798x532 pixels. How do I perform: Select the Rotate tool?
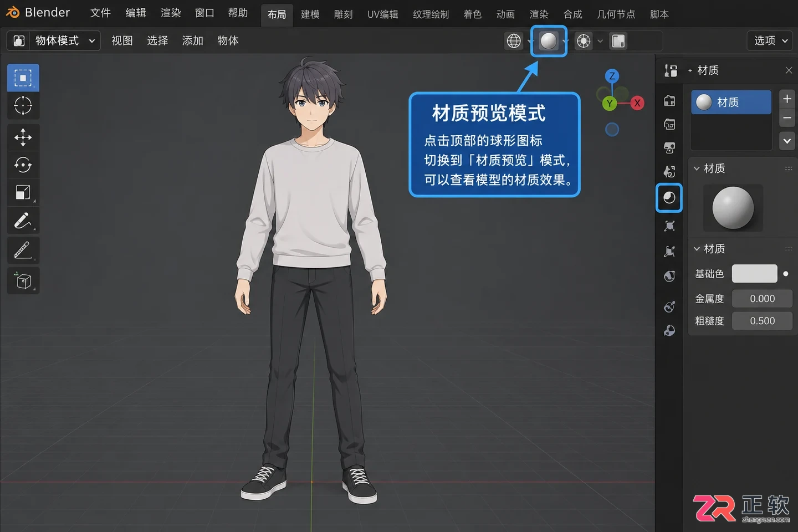(23, 165)
